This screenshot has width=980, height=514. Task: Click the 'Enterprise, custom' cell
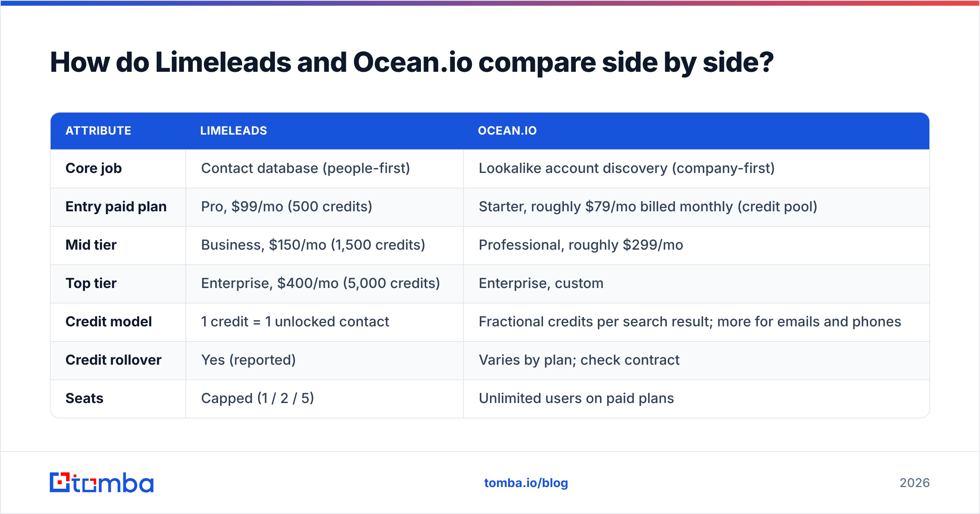click(541, 284)
